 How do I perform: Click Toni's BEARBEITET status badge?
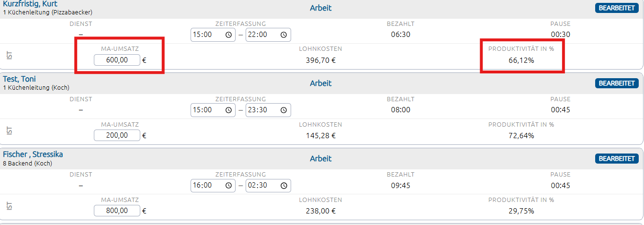click(x=617, y=83)
